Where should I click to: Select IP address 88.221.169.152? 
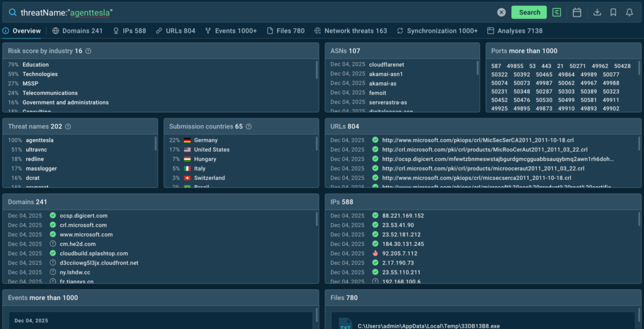click(x=403, y=216)
